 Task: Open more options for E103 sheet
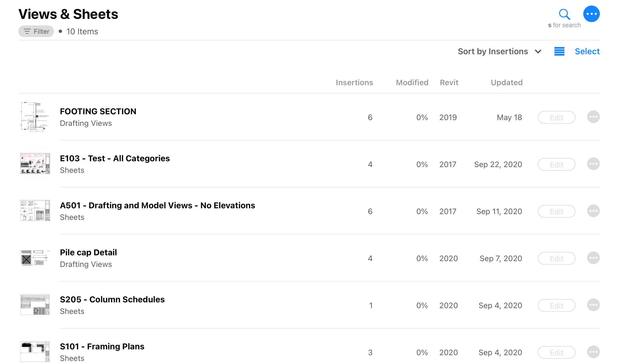coord(593,164)
